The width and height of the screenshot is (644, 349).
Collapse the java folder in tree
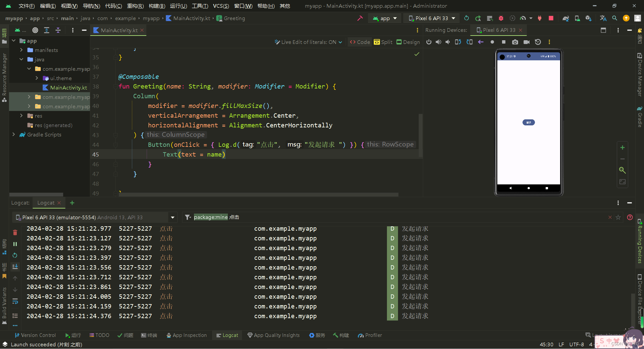[x=21, y=59]
